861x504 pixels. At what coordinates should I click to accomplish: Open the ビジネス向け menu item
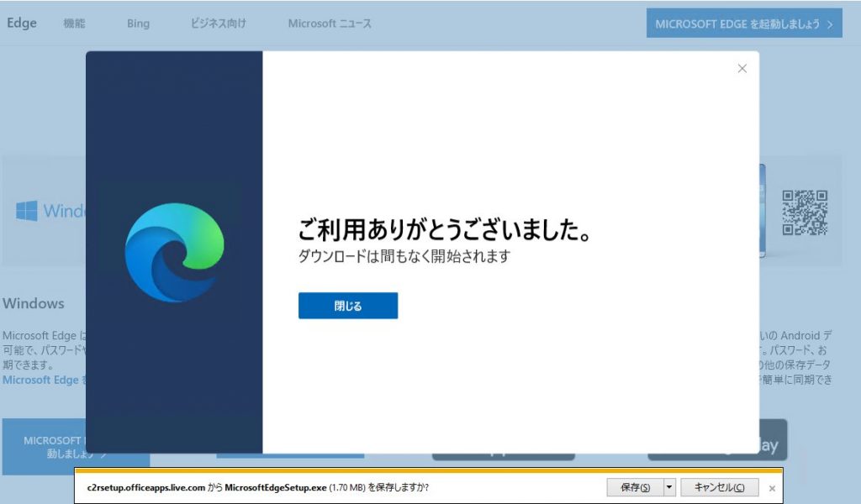point(218,23)
